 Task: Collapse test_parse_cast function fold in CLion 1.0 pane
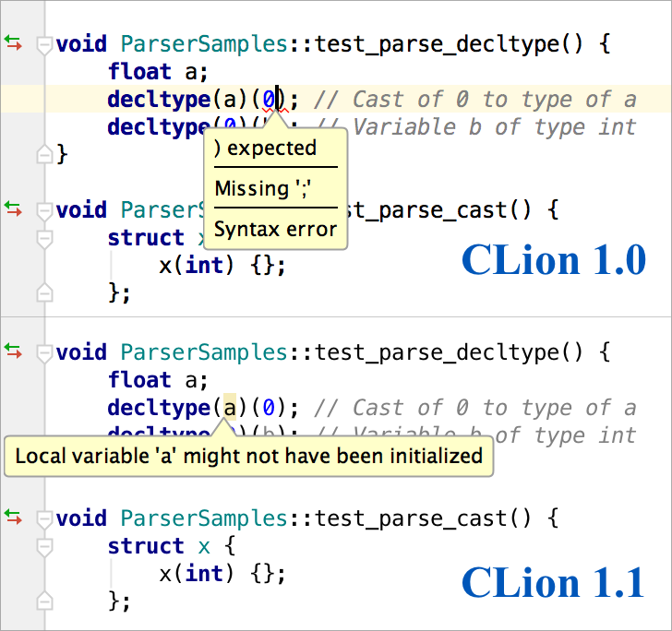[44, 211]
